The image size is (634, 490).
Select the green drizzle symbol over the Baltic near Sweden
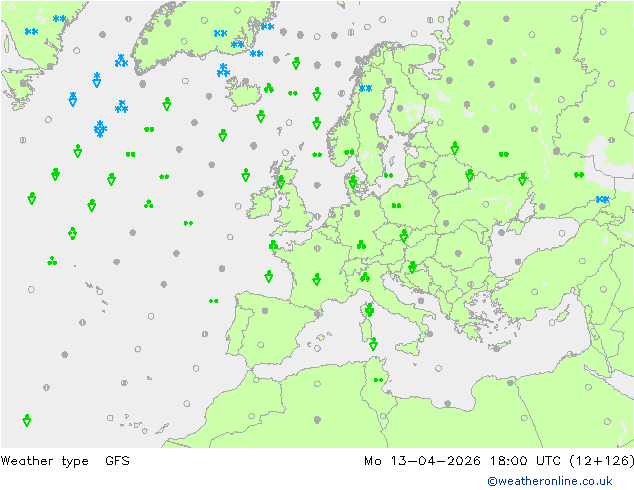[389, 175]
